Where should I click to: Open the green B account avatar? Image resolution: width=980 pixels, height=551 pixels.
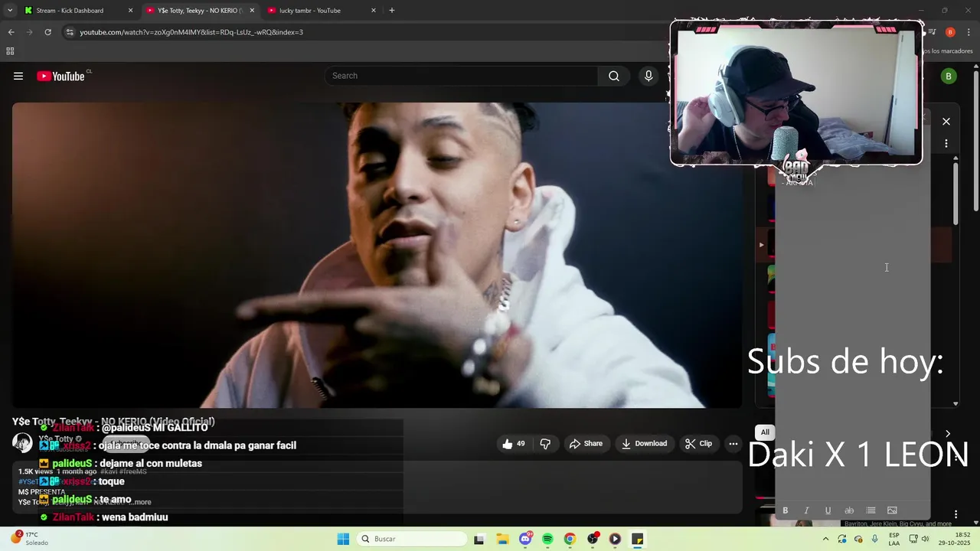click(x=949, y=76)
